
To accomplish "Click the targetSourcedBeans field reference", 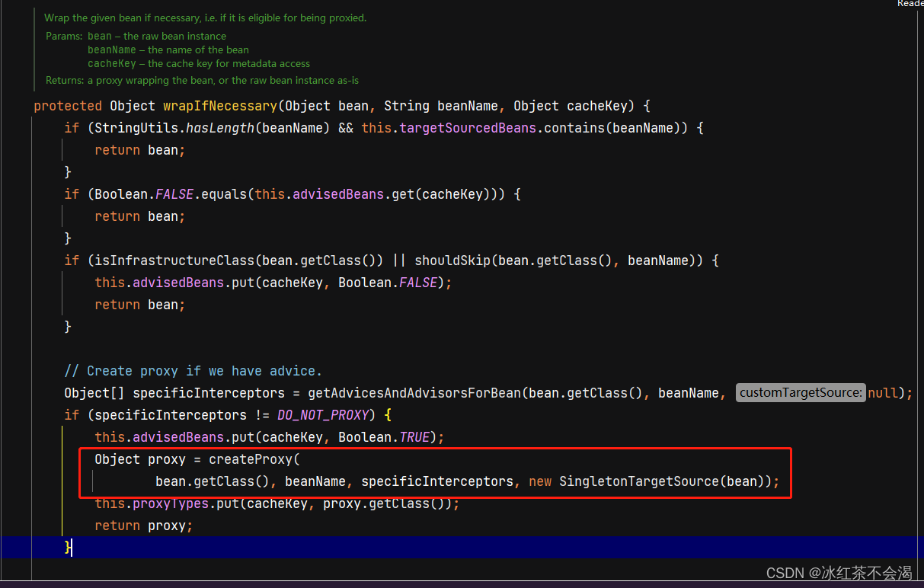I will (468, 128).
